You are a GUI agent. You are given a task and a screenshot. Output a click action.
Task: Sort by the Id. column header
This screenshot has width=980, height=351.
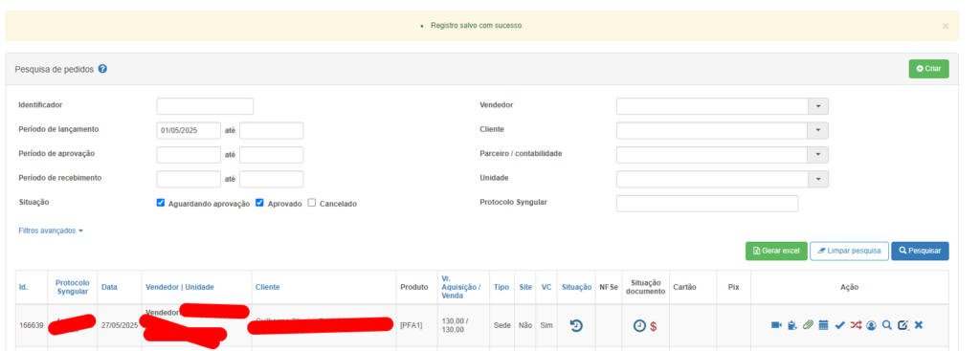(x=23, y=287)
